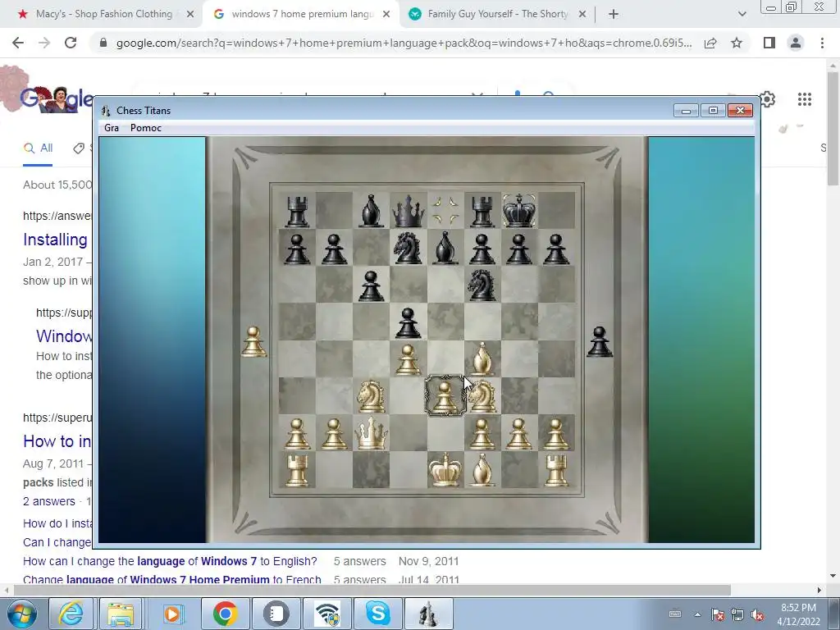840x630 pixels.
Task: Open Skype from the taskbar
Action: coord(377,614)
